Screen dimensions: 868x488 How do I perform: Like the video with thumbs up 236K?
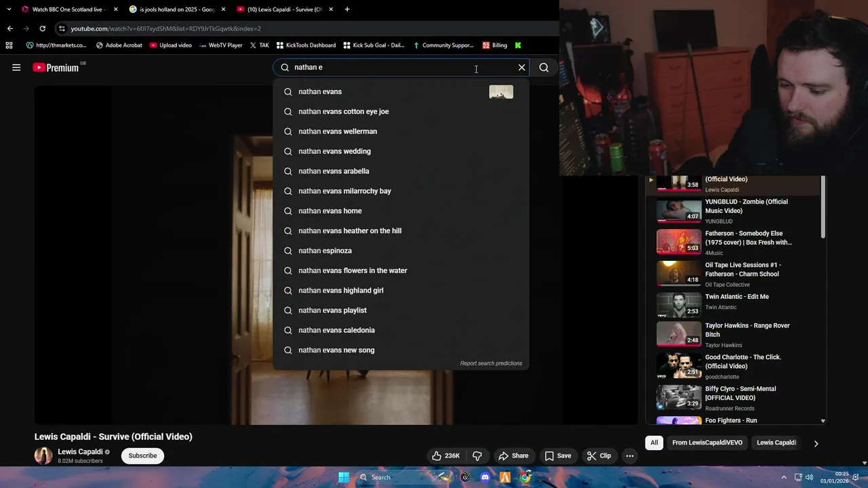pos(446,455)
